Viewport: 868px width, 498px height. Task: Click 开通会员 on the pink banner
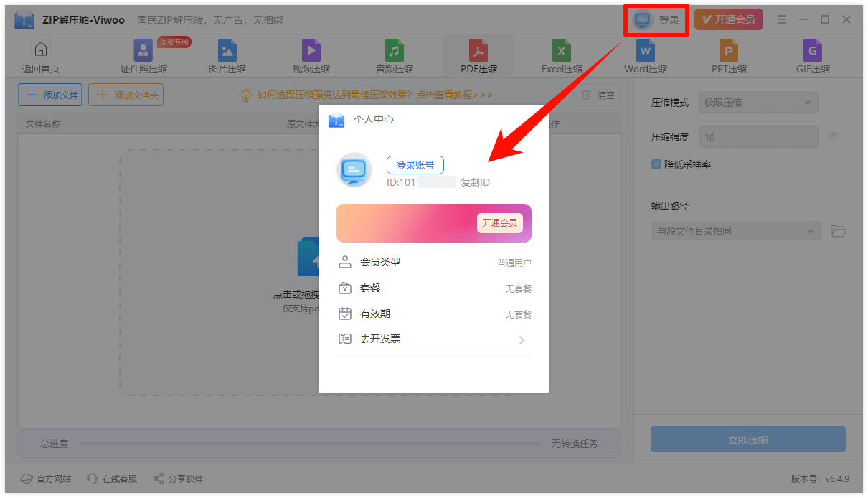pos(500,223)
